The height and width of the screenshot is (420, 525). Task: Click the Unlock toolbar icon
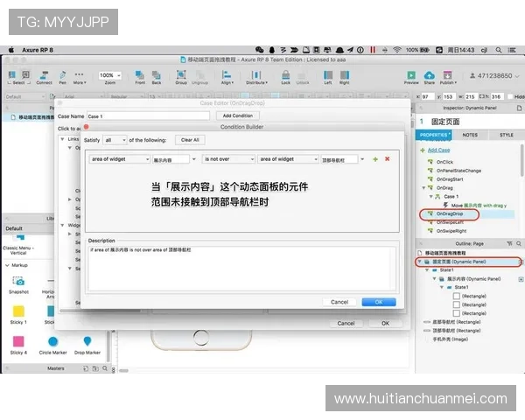pos(303,77)
